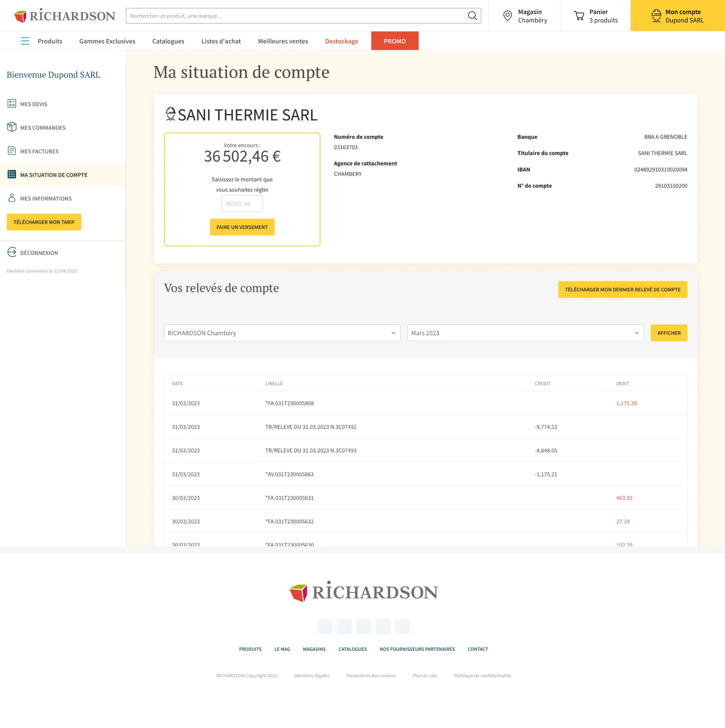Image resolution: width=725 pixels, height=728 pixels.
Task: Click the Ma Situation de Compte list icon
Action: coord(12,175)
